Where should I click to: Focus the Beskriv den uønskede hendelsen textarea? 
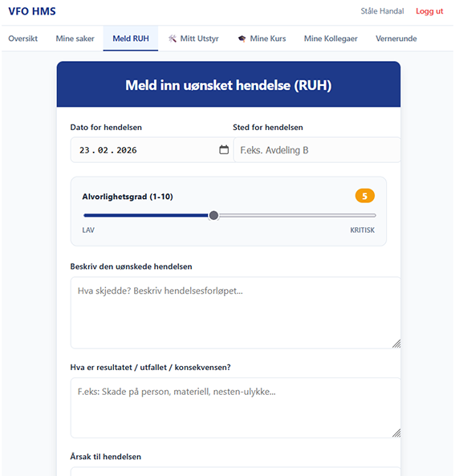tap(236, 313)
